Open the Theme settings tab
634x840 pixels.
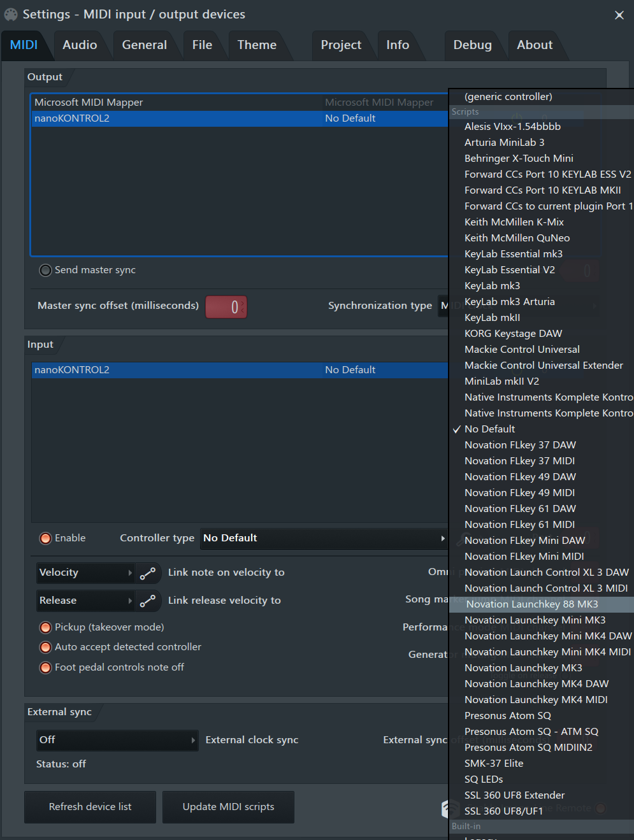click(x=257, y=45)
